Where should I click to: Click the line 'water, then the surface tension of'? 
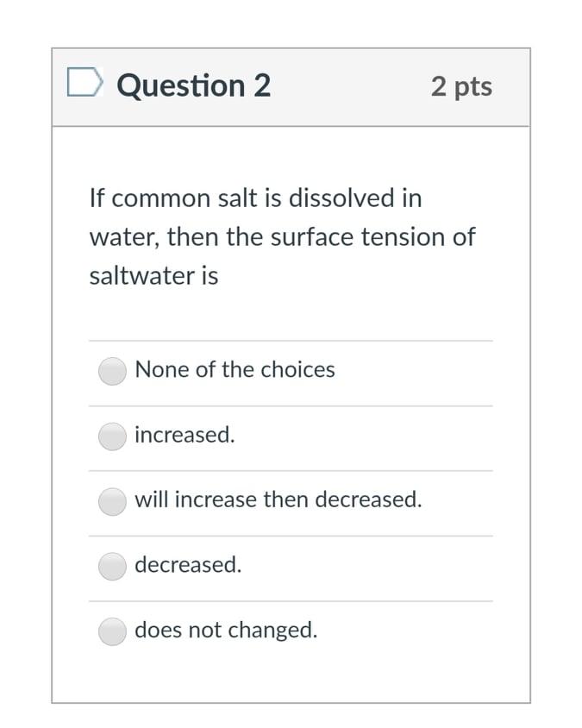pos(281,237)
